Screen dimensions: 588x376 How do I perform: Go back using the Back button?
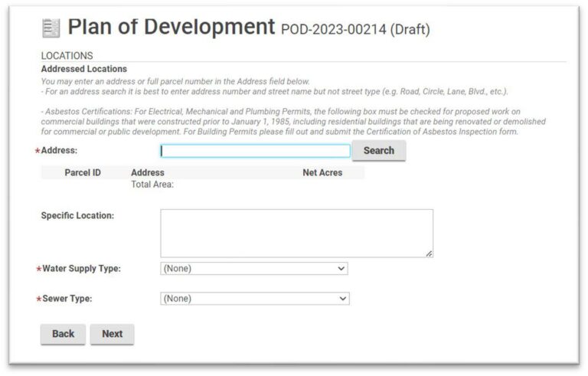(x=63, y=334)
